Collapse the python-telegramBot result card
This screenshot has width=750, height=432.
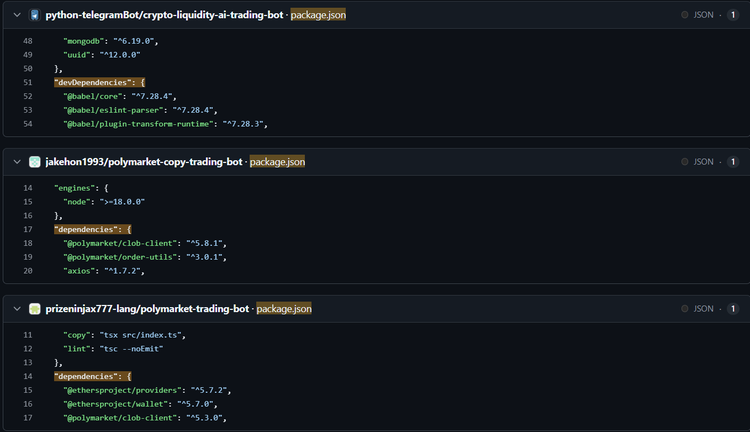[x=17, y=15]
